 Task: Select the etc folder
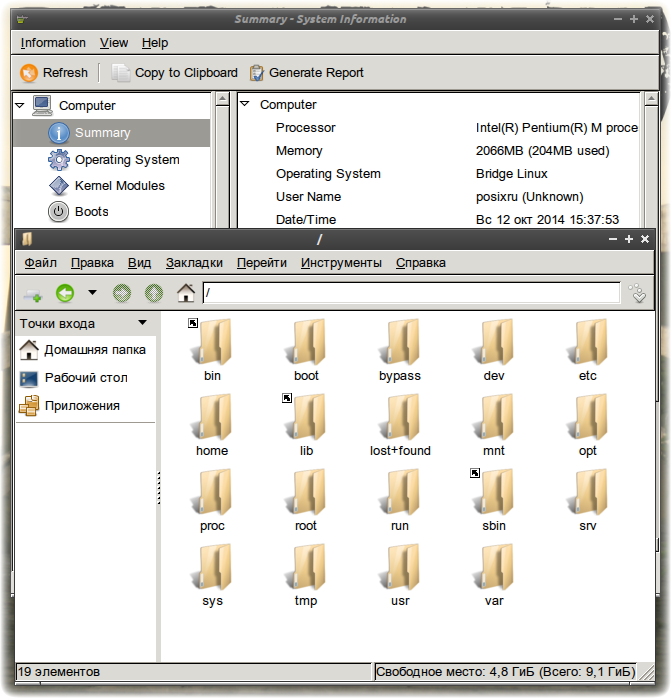click(x=588, y=350)
